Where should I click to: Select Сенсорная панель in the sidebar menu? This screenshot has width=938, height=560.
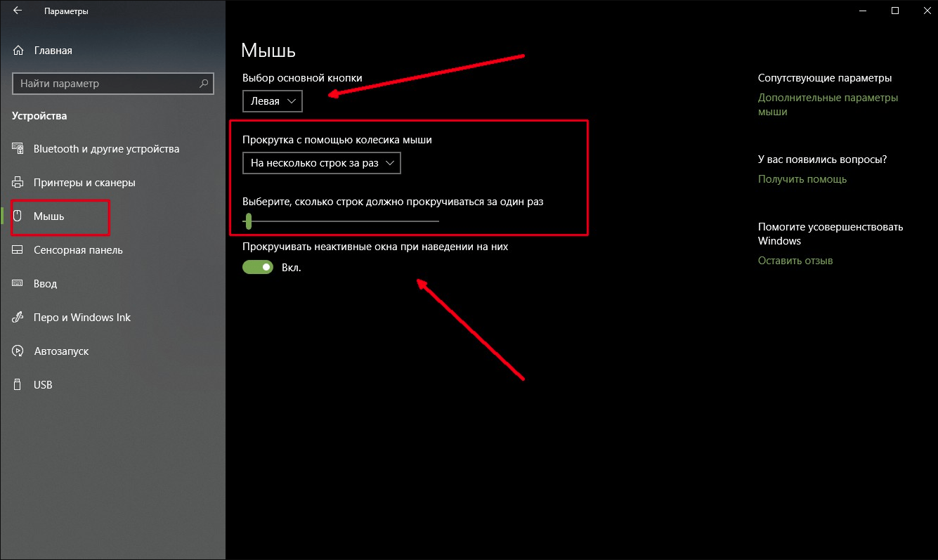click(x=78, y=250)
